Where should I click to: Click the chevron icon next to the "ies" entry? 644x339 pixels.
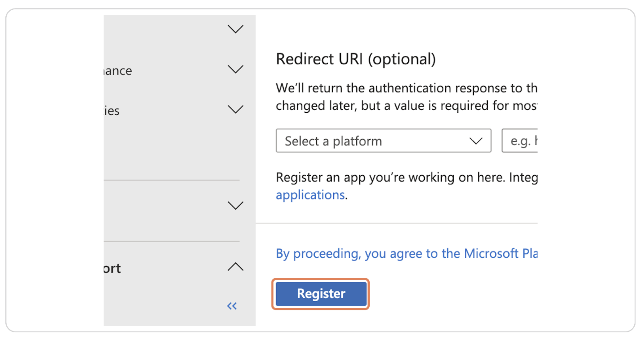point(235,109)
